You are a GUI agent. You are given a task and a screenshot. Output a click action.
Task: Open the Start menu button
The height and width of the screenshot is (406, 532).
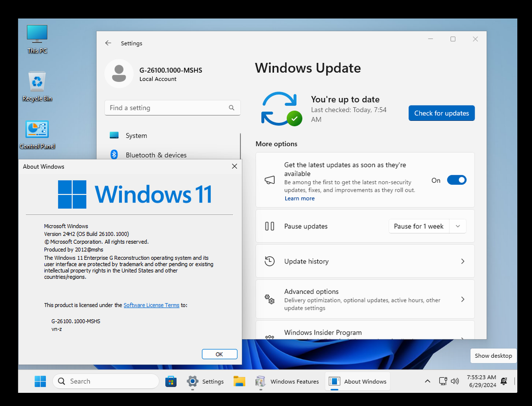(x=41, y=381)
